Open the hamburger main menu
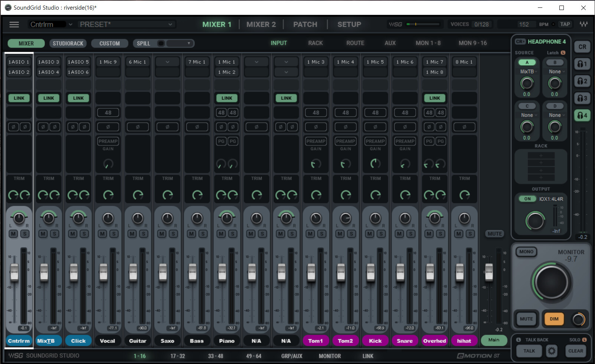 coord(14,24)
